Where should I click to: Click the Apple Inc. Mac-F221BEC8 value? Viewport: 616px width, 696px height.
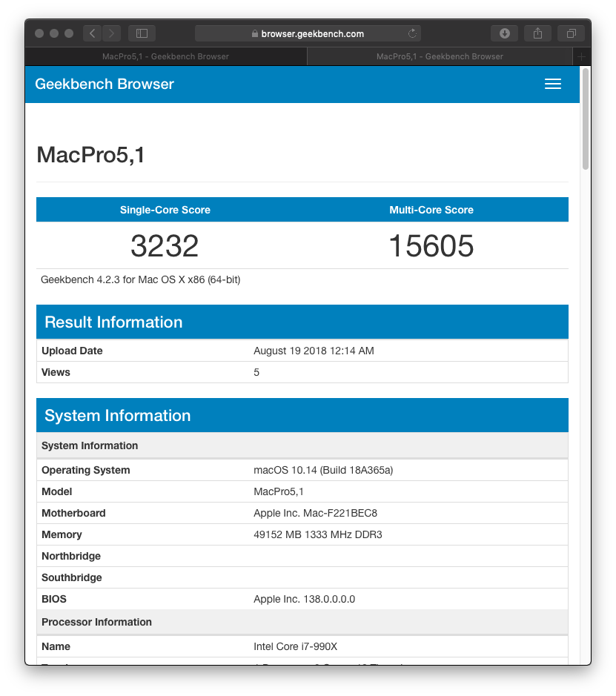(x=316, y=513)
